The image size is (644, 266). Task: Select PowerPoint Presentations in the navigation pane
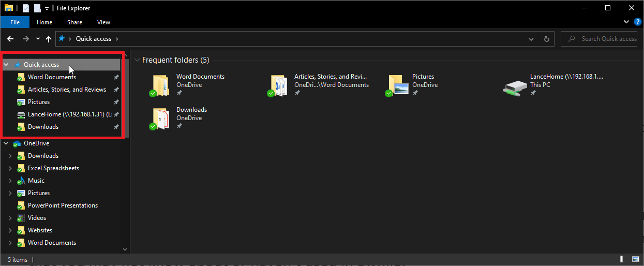point(63,205)
